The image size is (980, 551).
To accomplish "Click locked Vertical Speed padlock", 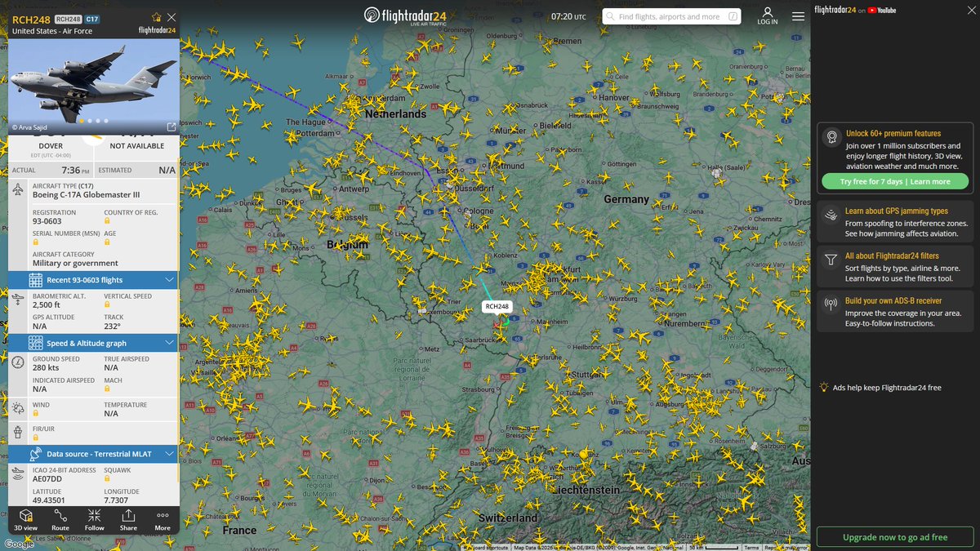I will click(107, 305).
